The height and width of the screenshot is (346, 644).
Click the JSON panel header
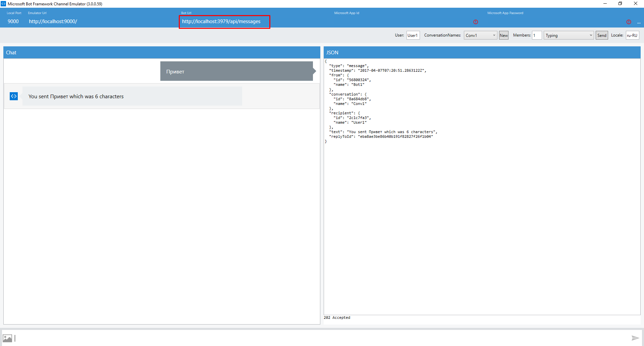click(x=482, y=53)
